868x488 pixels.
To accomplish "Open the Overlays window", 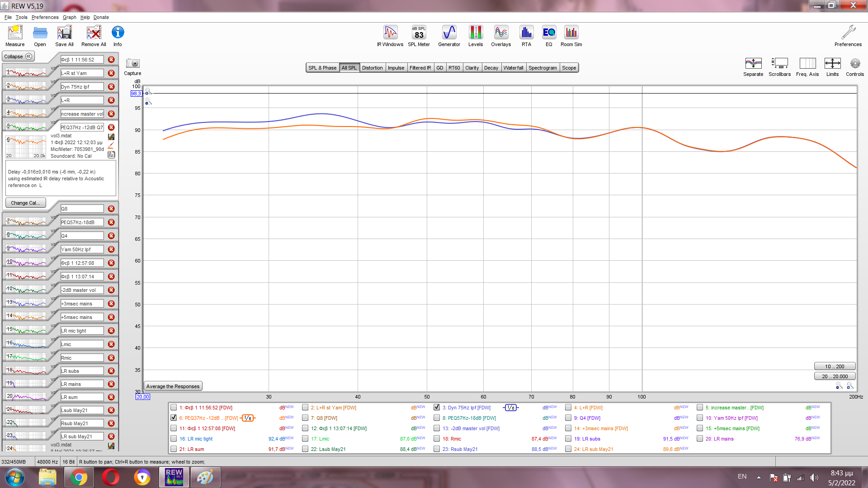I will coord(501,36).
